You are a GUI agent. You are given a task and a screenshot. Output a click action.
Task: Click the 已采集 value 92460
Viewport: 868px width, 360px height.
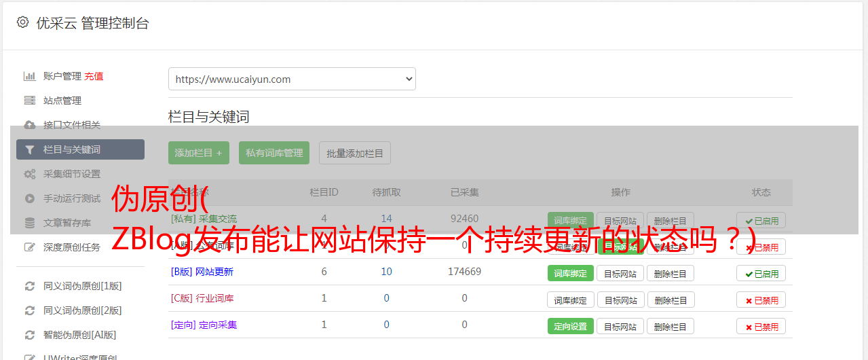coord(464,219)
